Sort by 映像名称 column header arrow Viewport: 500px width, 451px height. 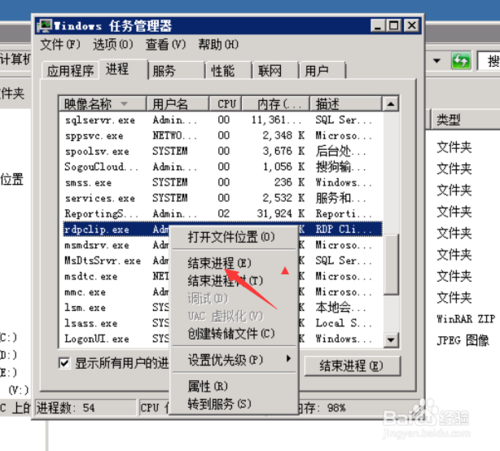coord(124,104)
